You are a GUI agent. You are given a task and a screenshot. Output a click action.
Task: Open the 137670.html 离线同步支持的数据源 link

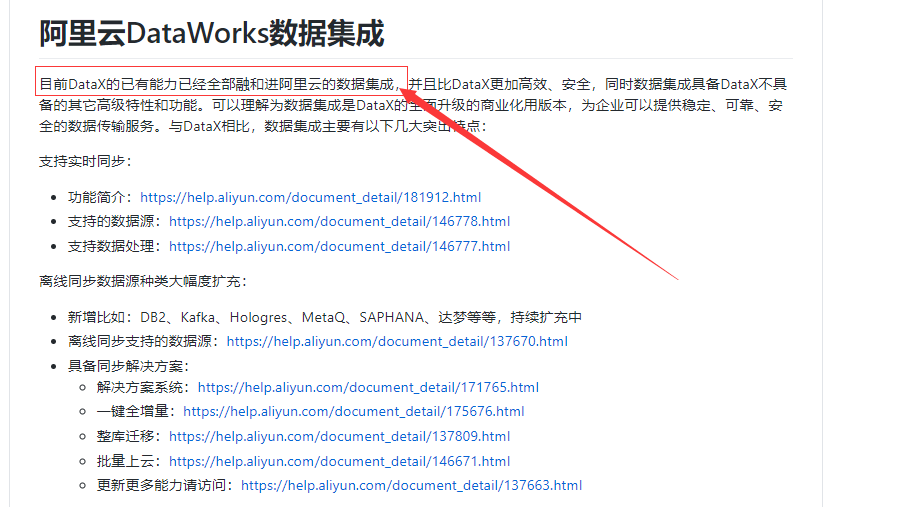397,341
